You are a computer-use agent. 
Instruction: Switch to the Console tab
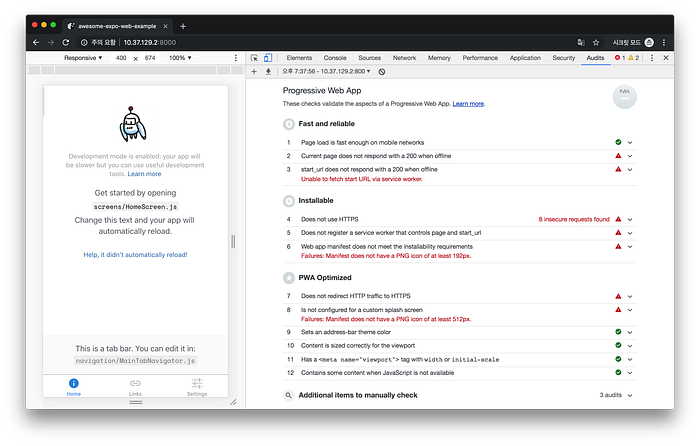[335, 58]
